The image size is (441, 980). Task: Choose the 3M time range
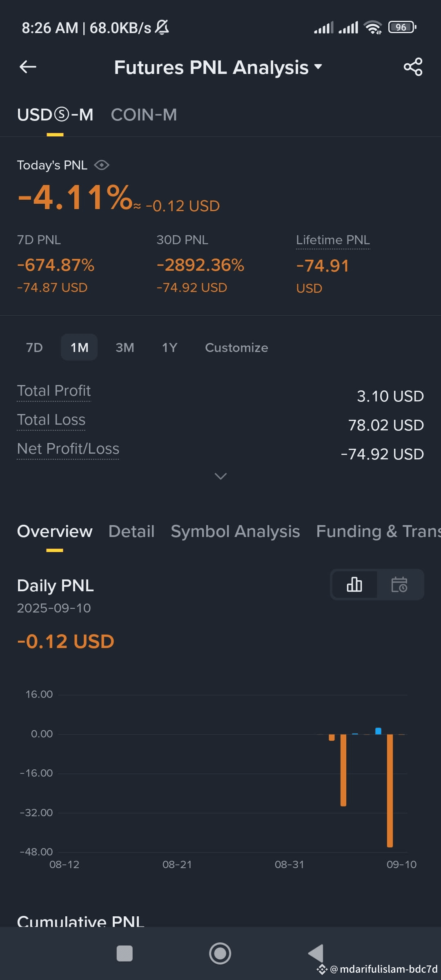tap(125, 347)
